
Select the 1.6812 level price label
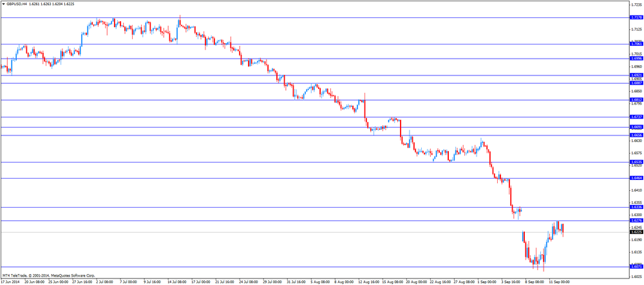point(636,100)
